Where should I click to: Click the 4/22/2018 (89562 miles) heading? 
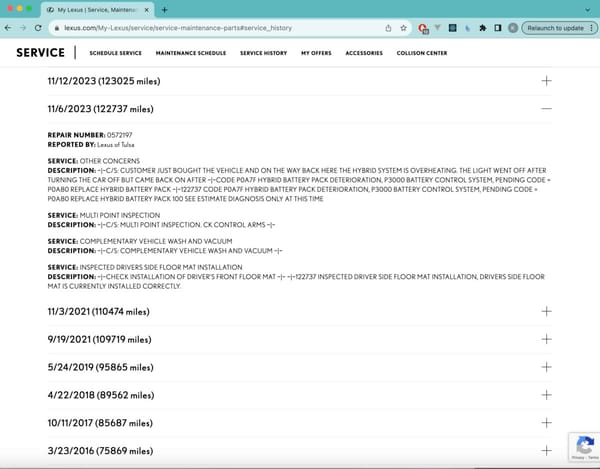click(x=101, y=395)
